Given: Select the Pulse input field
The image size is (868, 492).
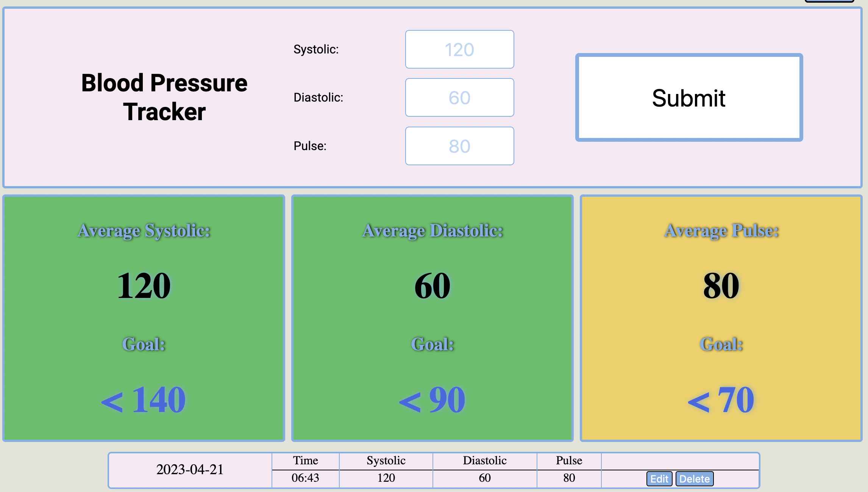Looking at the screenshot, I should pyautogui.click(x=459, y=146).
